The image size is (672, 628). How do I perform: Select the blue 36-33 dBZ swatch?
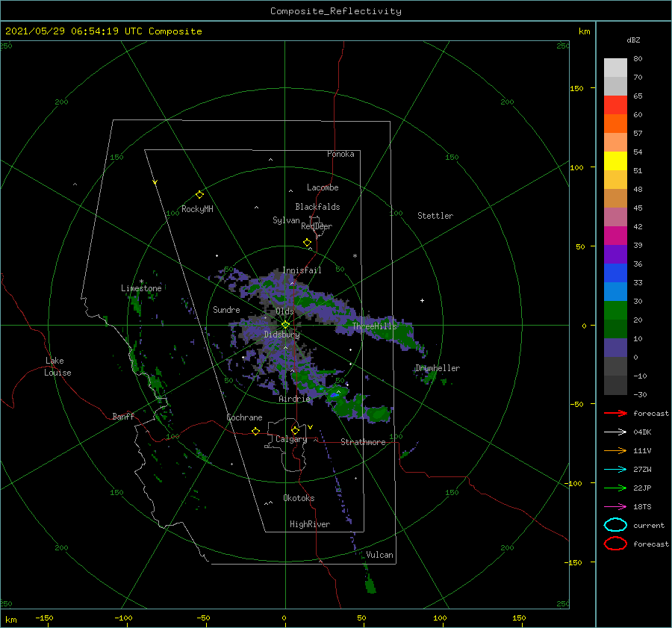615,273
